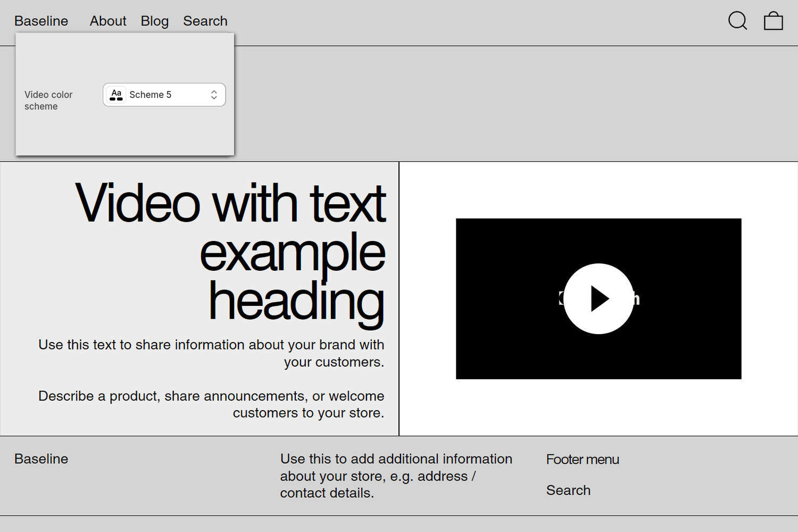Click the Footer menu link
Image resolution: width=798 pixels, height=532 pixels.
pos(582,459)
